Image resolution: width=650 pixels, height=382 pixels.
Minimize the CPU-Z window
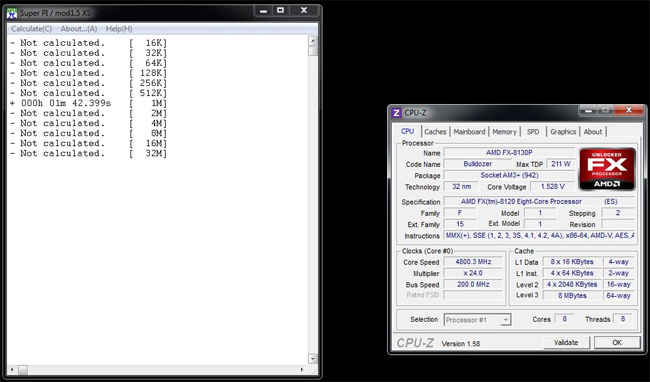pos(587,110)
